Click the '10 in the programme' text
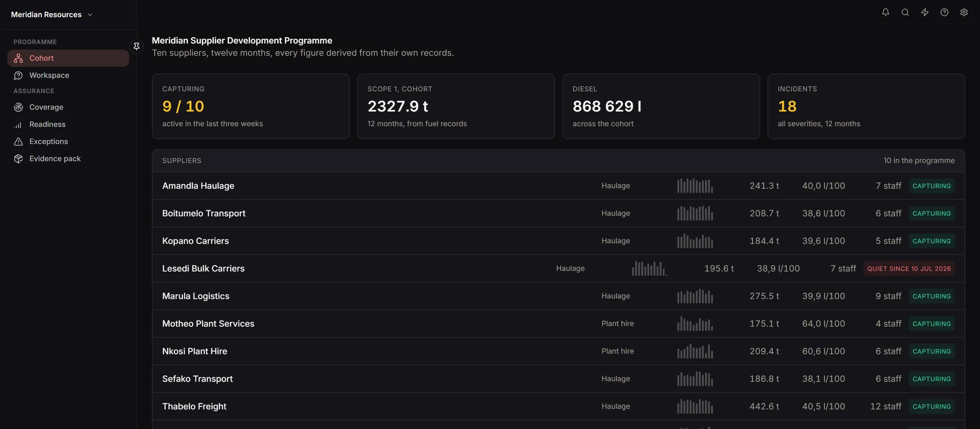Screen dimensions: 980x429 [919, 160]
